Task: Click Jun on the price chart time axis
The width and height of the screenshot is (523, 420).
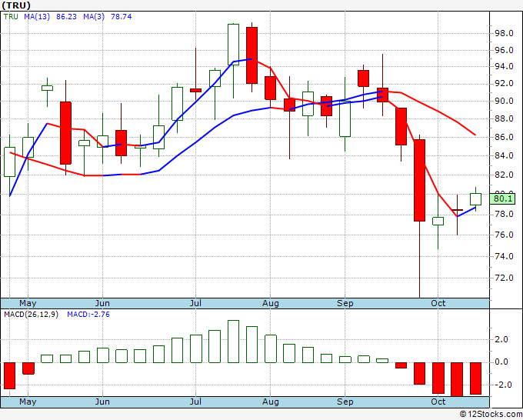Action: [x=102, y=303]
